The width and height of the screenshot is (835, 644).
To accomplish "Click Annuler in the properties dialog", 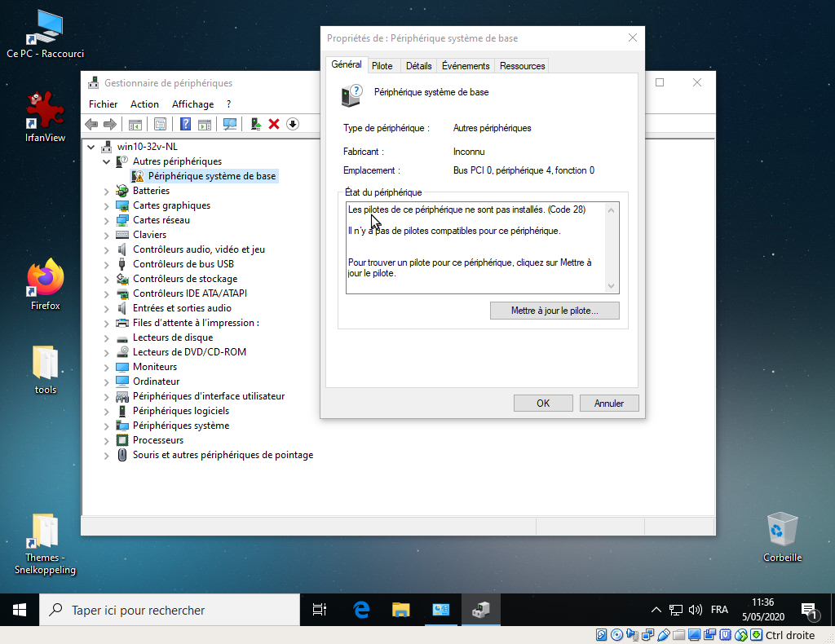I will [x=608, y=404].
